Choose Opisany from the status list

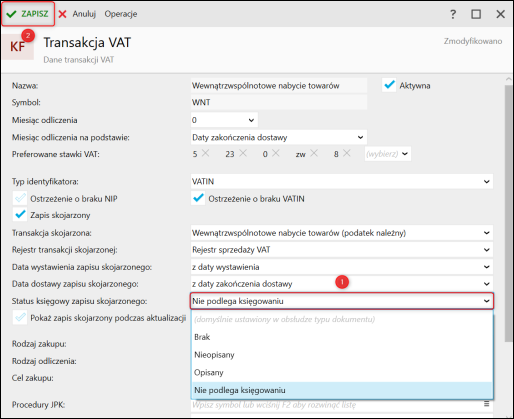(x=342, y=372)
